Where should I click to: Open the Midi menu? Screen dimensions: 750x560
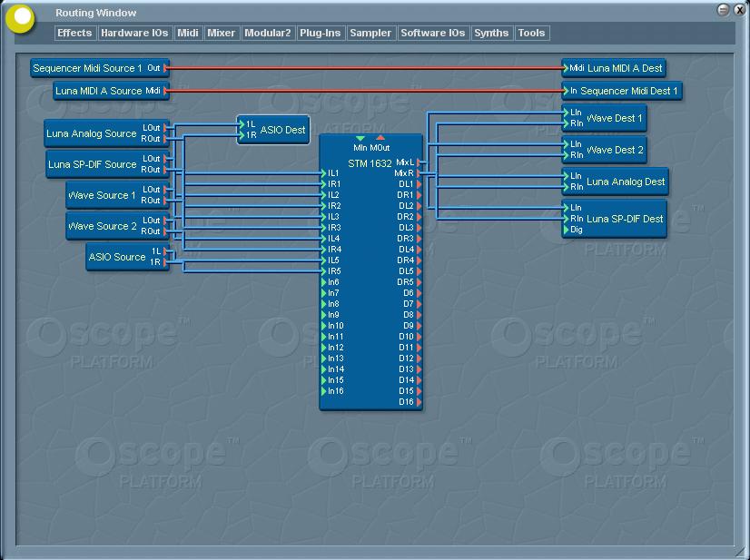click(x=187, y=33)
